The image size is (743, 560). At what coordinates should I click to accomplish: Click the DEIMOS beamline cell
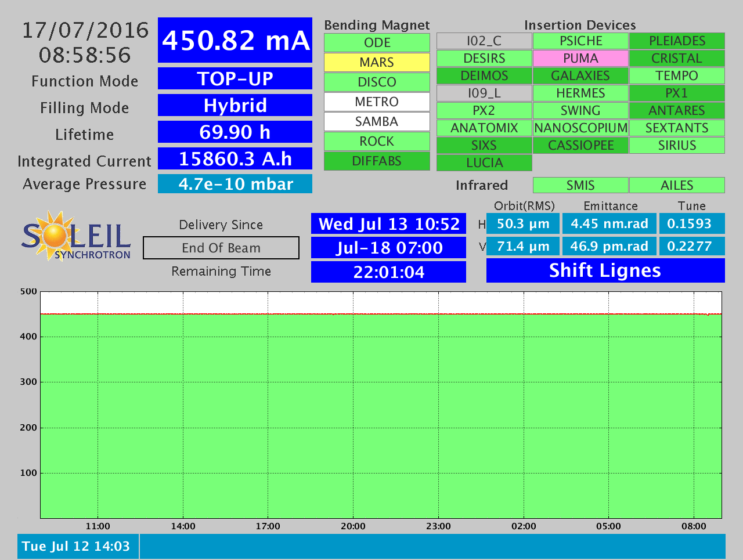point(484,75)
